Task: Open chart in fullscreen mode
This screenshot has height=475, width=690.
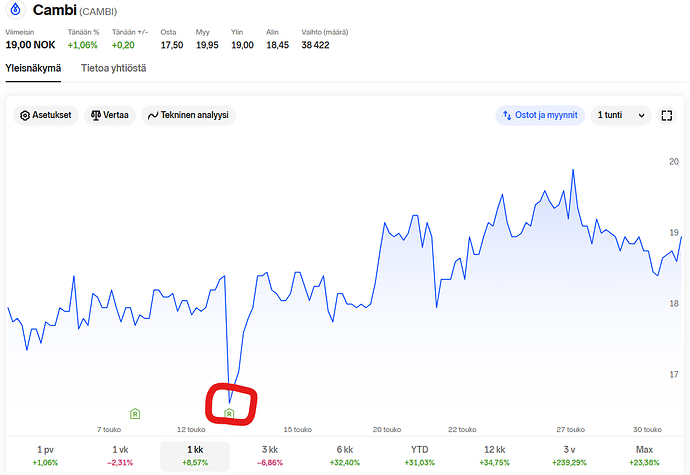Action: 667,115
